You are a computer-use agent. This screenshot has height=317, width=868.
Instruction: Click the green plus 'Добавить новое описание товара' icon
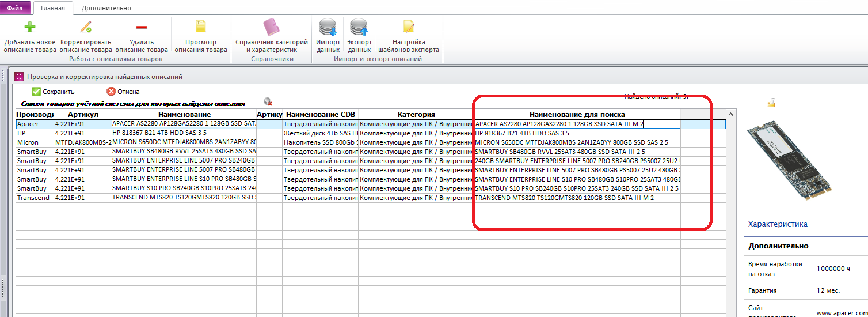pyautogui.click(x=30, y=27)
